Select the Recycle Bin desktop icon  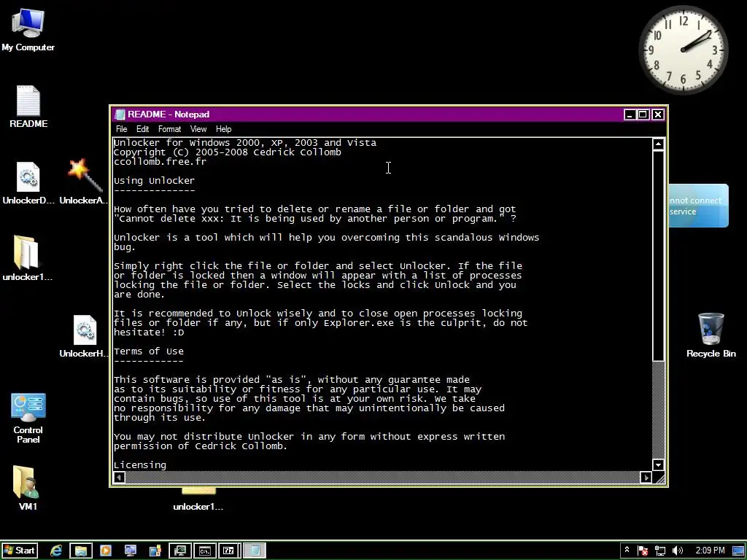pyautogui.click(x=711, y=335)
